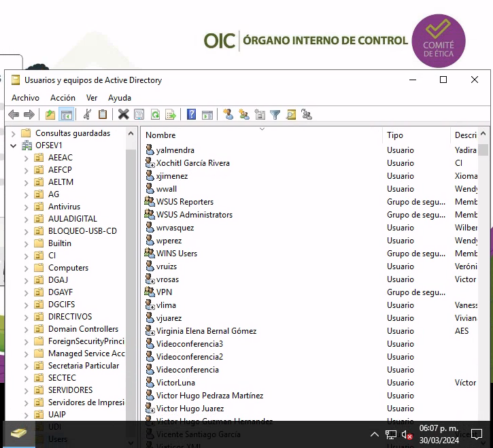493x448 pixels.
Task: Click the muted volume tray icon
Action: coord(407,435)
